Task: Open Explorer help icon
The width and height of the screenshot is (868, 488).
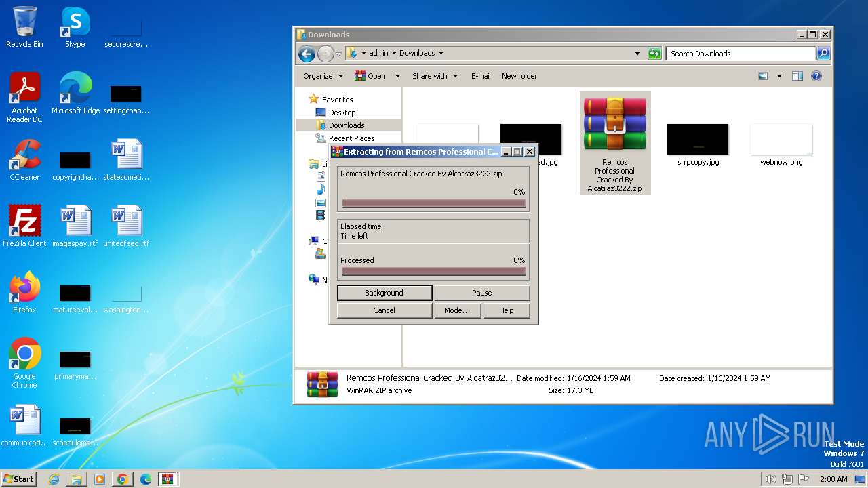Action: tap(816, 76)
